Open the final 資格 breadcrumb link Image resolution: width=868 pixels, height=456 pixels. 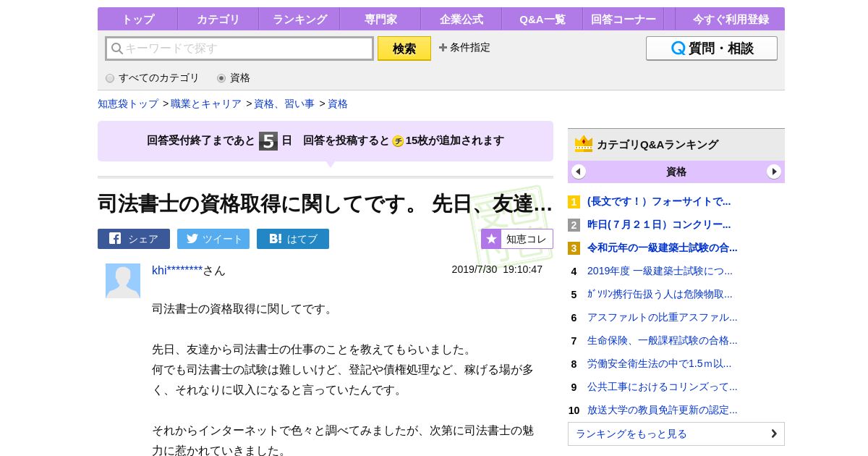coord(338,104)
